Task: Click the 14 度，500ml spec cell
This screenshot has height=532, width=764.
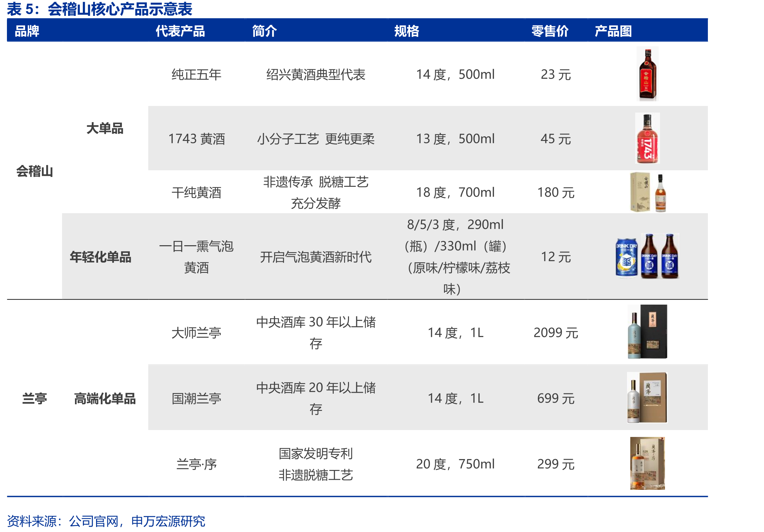Action: [455, 74]
